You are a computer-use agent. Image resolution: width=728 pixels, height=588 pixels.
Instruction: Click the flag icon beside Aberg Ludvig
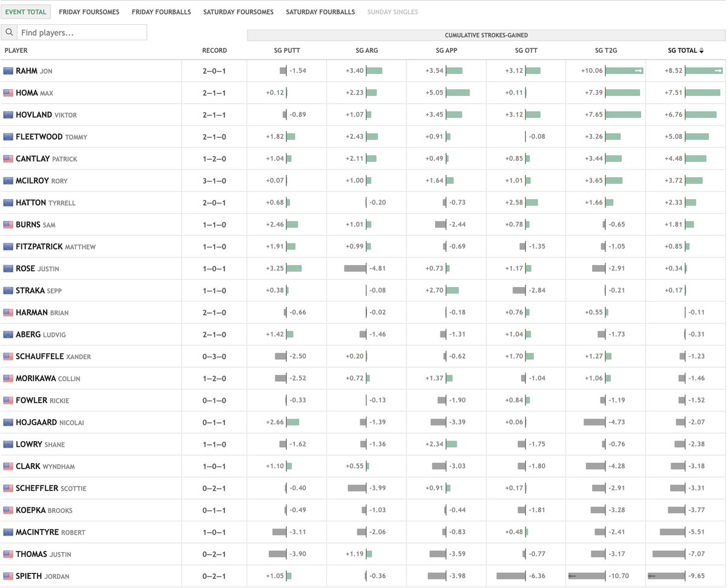click(x=8, y=334)
